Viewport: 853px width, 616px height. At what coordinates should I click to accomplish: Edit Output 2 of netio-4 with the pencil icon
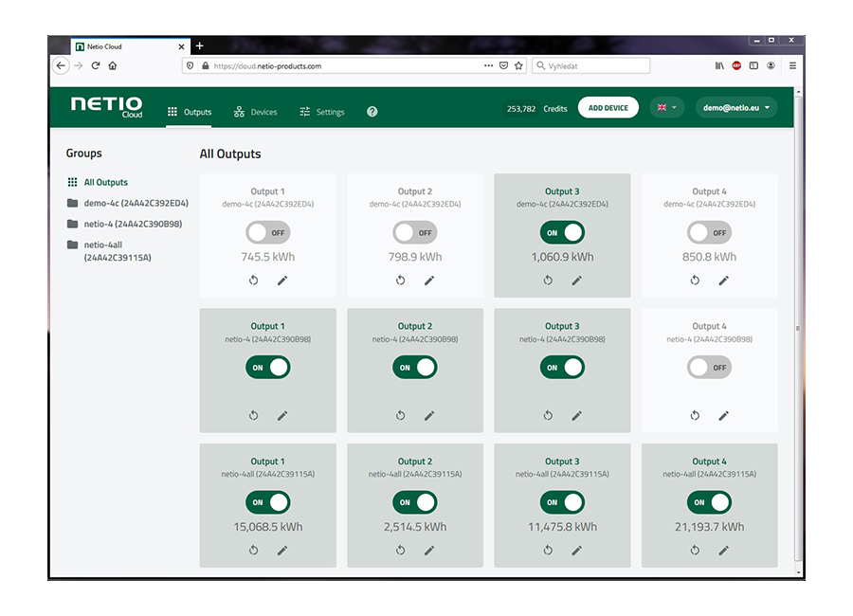[429, 415]
